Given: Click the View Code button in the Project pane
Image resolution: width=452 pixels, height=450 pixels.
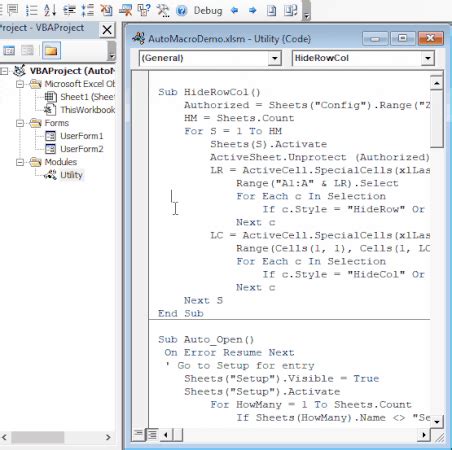Looking at the screenshot, I should tap(9, 51).
